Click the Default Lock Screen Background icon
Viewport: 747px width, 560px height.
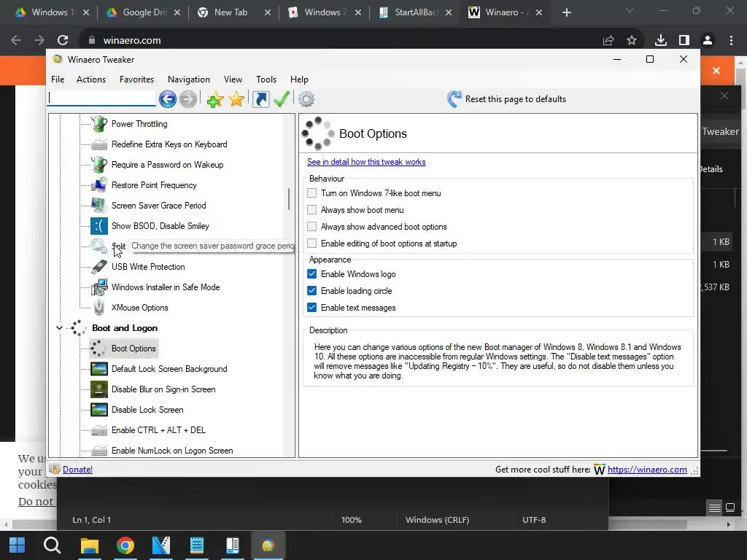[x=99, y=369]
